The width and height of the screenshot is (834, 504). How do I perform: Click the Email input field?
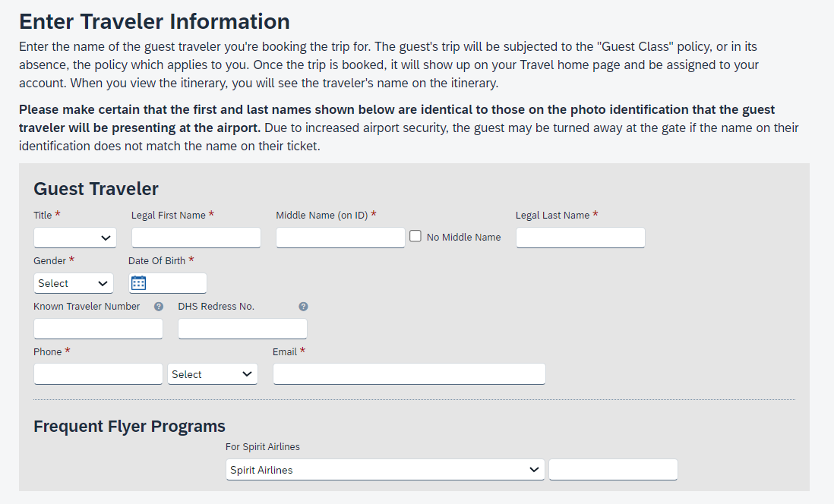tap(409, 374)
